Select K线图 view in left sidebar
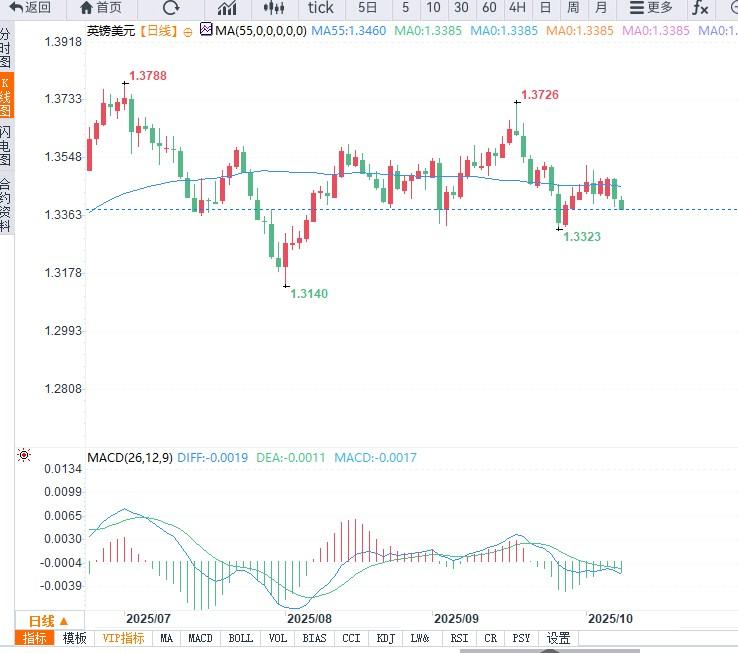This screenshot has height=653, width=738. [x=6, y=97]
